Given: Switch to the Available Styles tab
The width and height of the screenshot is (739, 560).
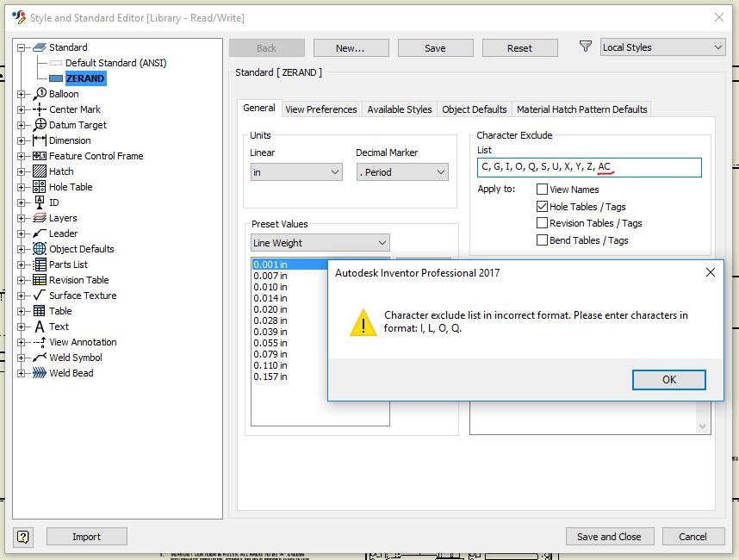Looking at the screenshot, I should [400, 109].
